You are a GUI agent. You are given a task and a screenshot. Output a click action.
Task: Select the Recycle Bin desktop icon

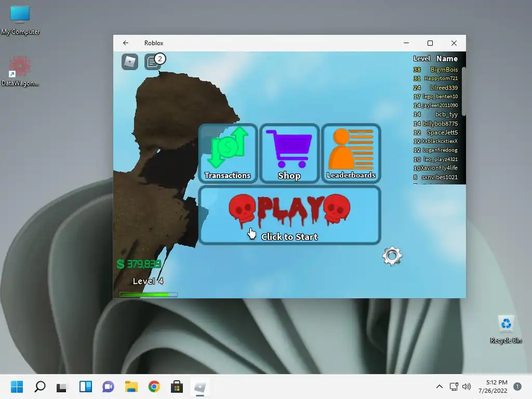[x=506, y=329]
